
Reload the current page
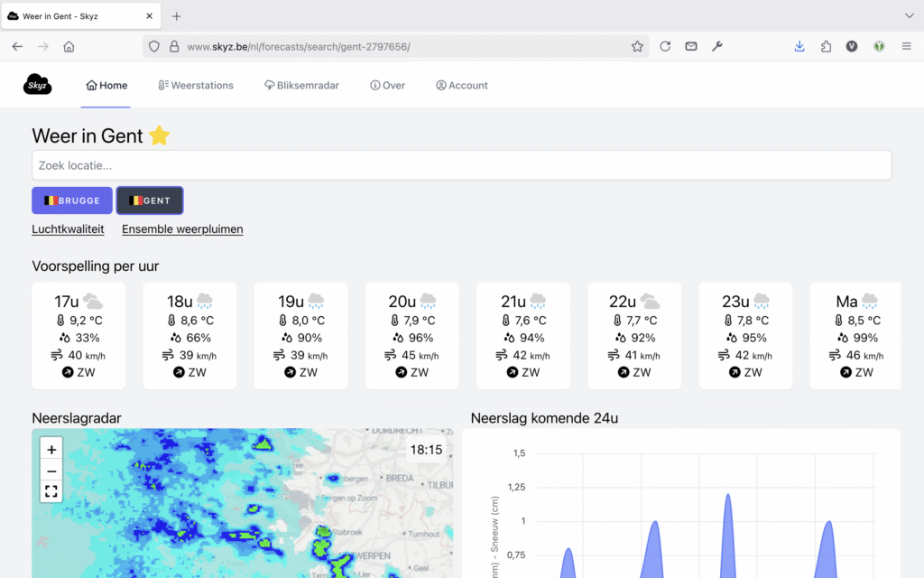coord(665,46)
